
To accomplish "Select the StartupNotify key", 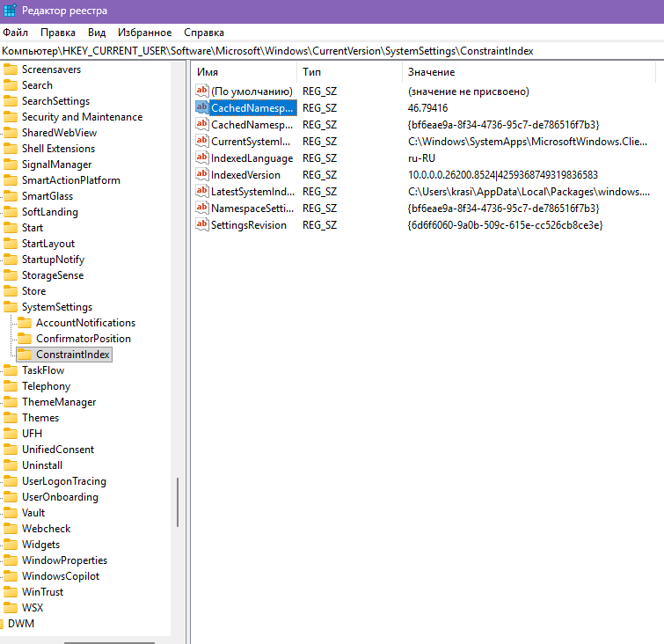I will click(54, 260).
